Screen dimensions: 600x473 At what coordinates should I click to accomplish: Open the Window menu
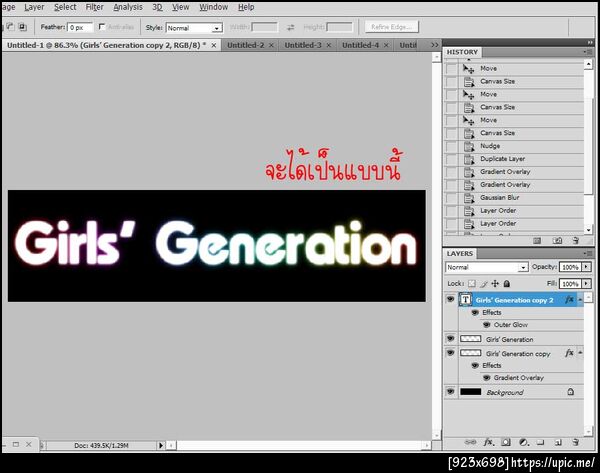pyautogui.click(x=214, y=7)
